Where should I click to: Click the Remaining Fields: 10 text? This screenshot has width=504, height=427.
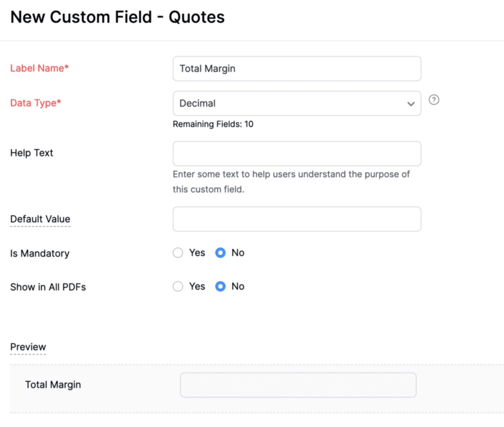tap(213, 124)
